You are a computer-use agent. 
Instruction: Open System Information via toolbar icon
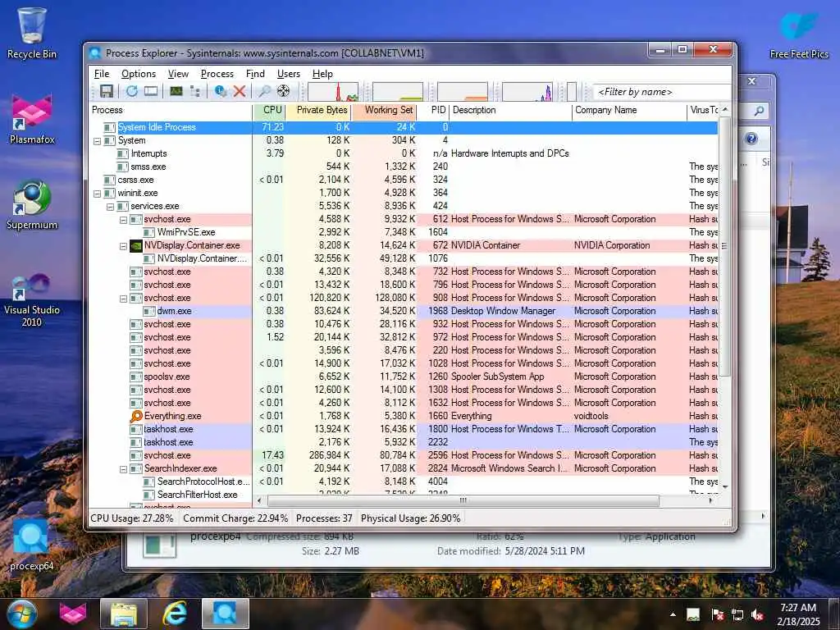(x=151, y=91)
